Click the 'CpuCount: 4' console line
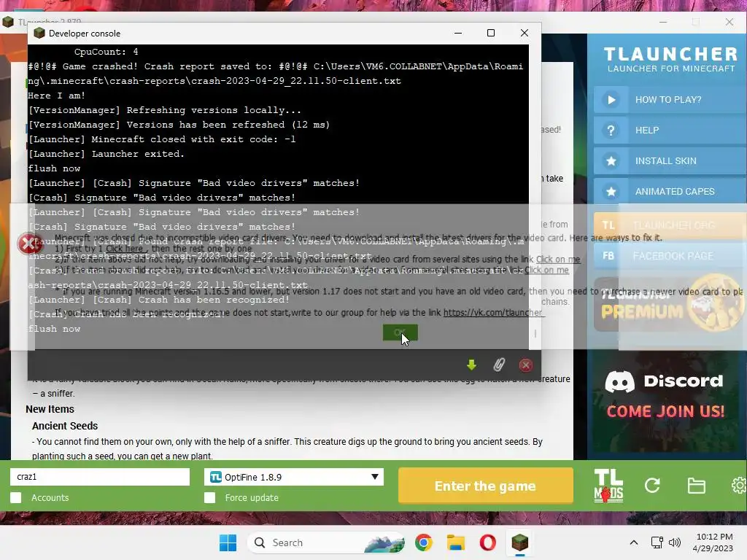Image resolution: width=747 pixels, height=560 pixels. click(106, 52)
